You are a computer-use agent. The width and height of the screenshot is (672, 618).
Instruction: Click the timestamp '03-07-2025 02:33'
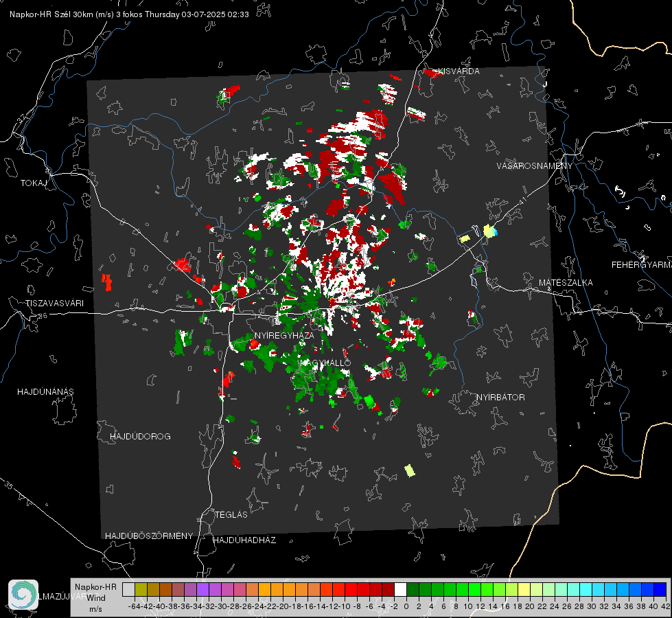click(x=215, y=14)
